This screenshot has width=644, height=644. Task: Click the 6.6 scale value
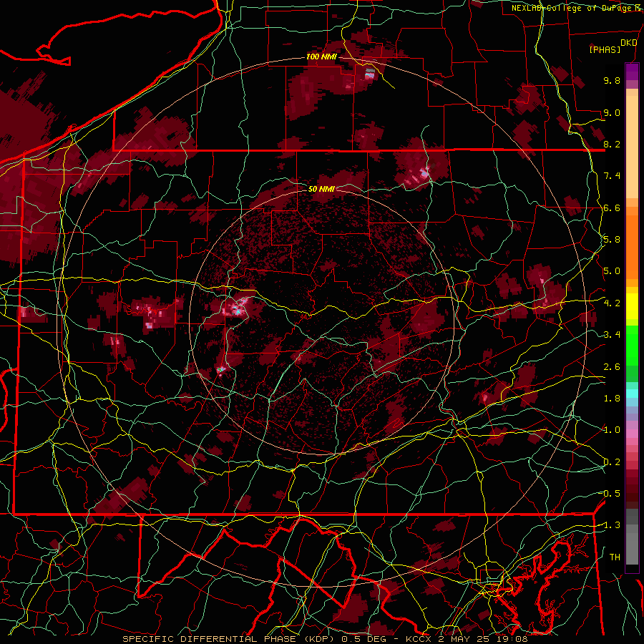tap(612, 208)
